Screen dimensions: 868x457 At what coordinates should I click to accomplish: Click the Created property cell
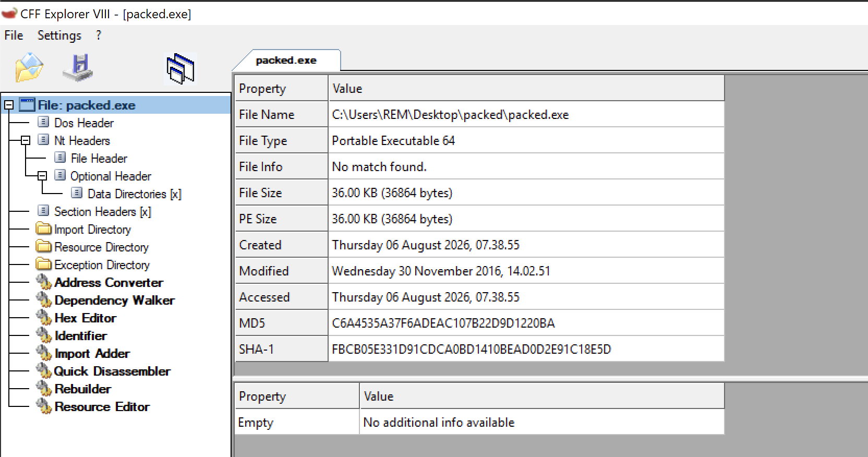click(281, 245)
